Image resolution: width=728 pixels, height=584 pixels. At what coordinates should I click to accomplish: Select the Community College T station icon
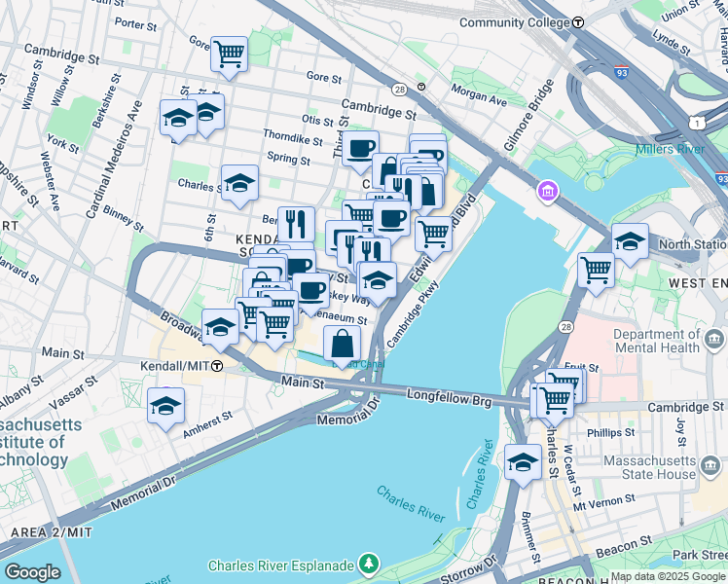(x=578, y=22)
